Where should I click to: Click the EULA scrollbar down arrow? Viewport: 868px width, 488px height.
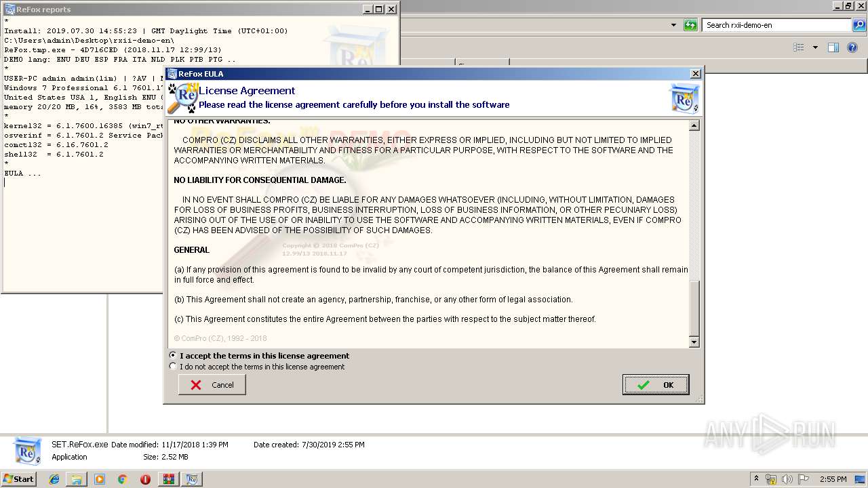[x=694, y=342]
